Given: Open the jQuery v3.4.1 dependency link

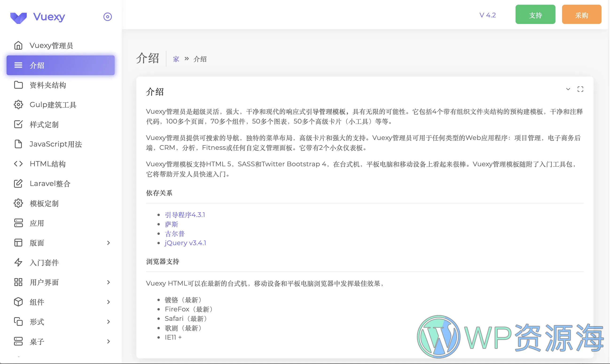Looking at the screenshot, I should tap(185, 243).
